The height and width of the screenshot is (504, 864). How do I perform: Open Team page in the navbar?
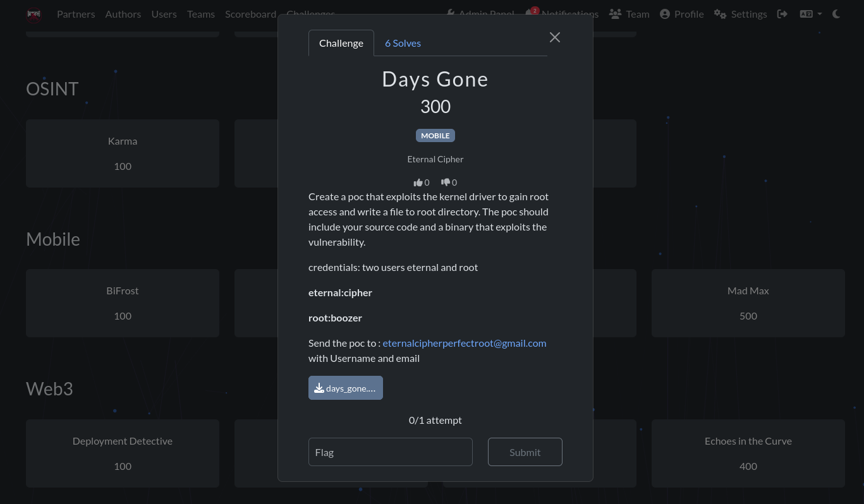tap(629, 14)
